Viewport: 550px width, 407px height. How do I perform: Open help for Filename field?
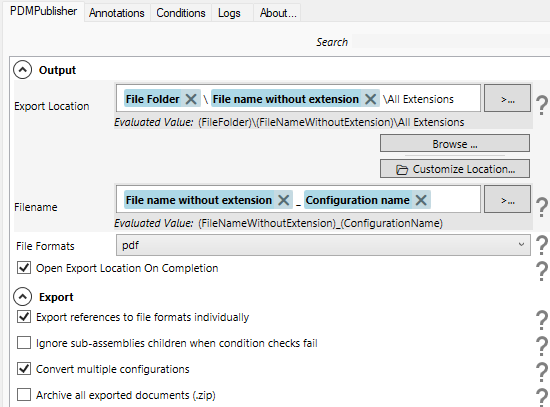[x=542, y=207]
